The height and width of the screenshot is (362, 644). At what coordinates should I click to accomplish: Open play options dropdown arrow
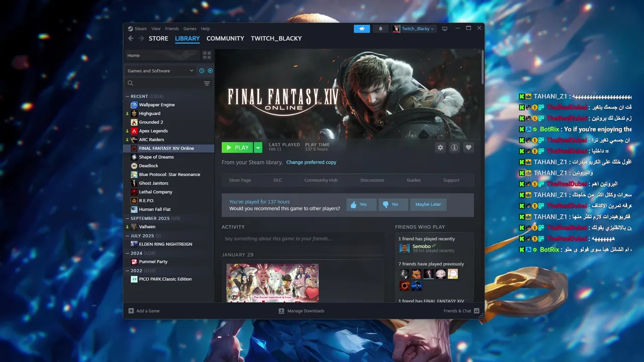(x=258, y=147)
